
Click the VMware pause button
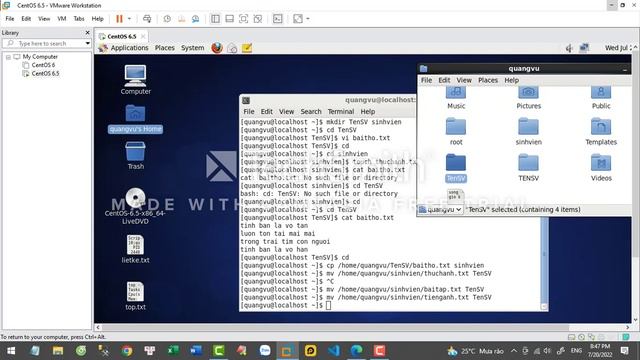(x=119, y=19)
